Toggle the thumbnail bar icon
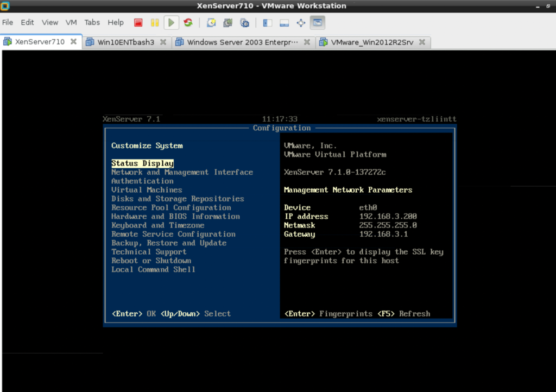 [284, 23]
